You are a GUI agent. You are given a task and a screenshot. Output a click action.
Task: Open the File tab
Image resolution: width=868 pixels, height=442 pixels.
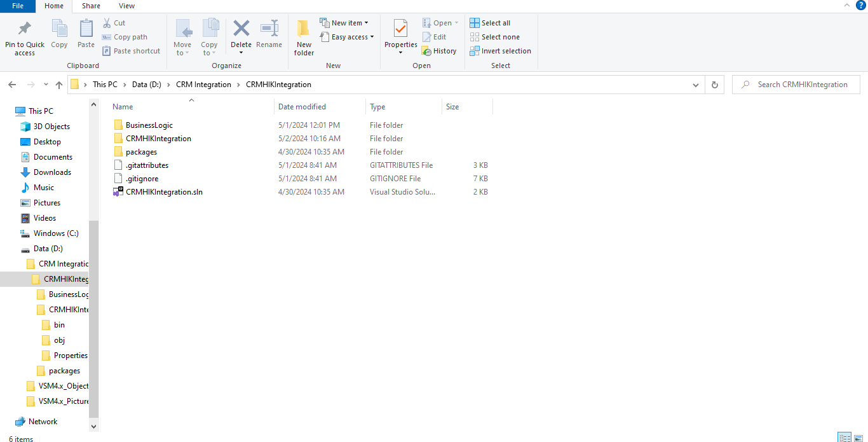pyautogui.click(x=18, y=6)
